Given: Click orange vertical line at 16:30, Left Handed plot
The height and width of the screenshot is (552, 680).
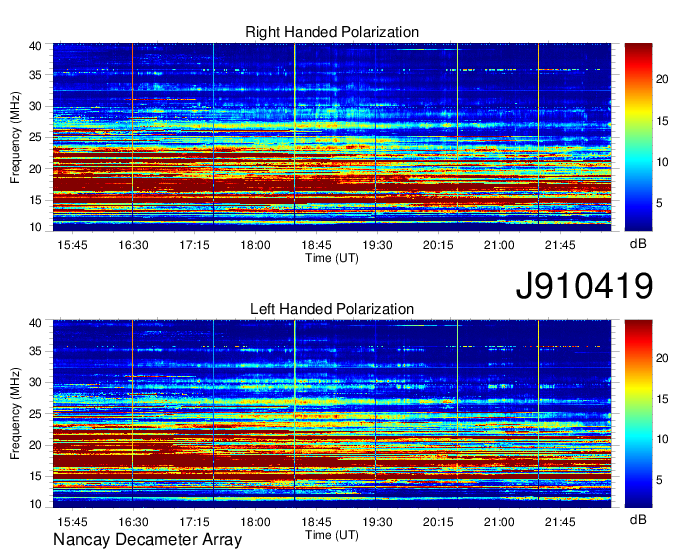Looking at the screenshot, I should click(133, 414).
